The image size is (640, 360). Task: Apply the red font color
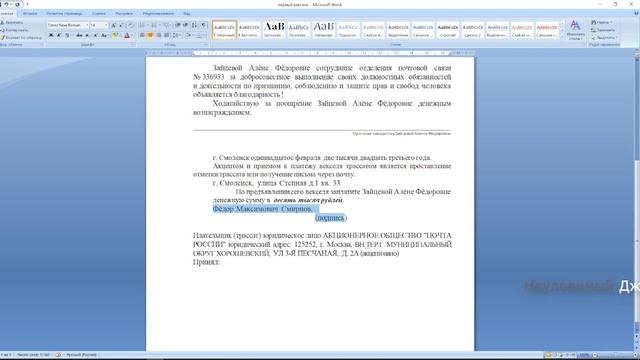(x=127, y=36)
